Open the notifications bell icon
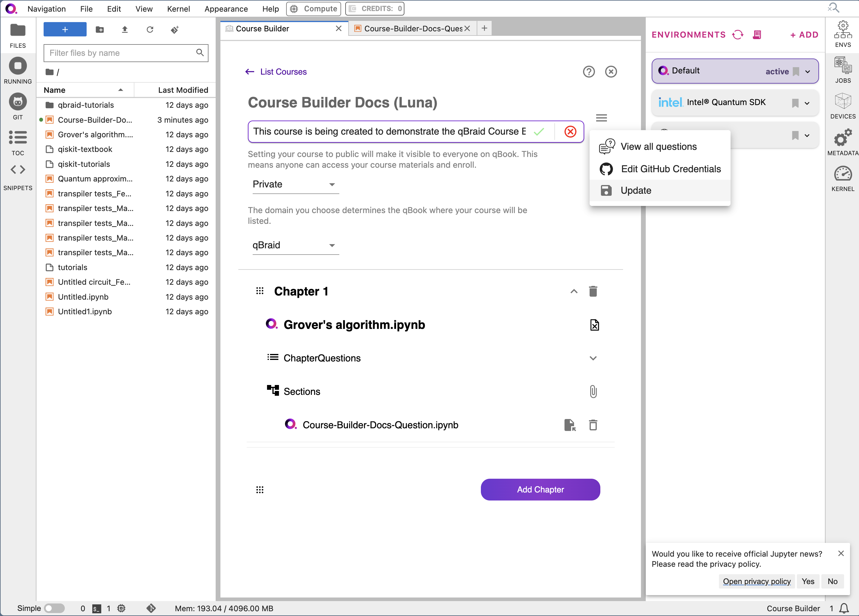 [x=844, y=609]
